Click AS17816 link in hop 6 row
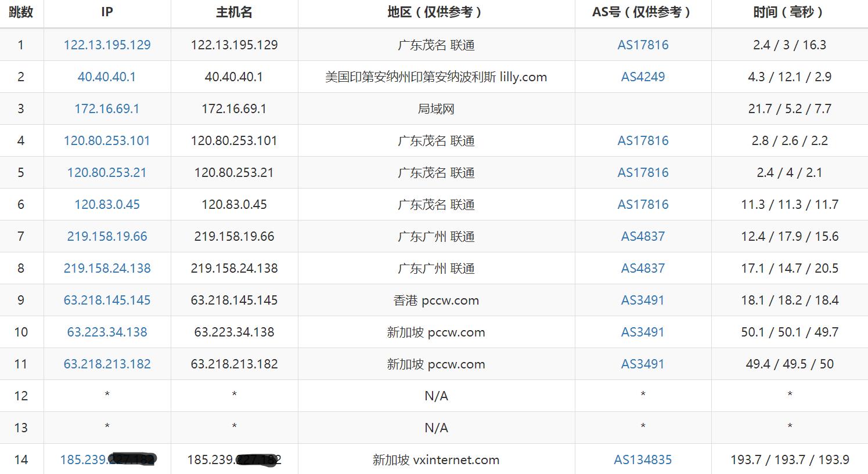The image size is (868, 474). click(643, 205)
